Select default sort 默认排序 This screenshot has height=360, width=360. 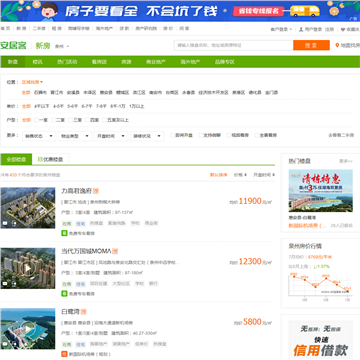click(219, 175)
